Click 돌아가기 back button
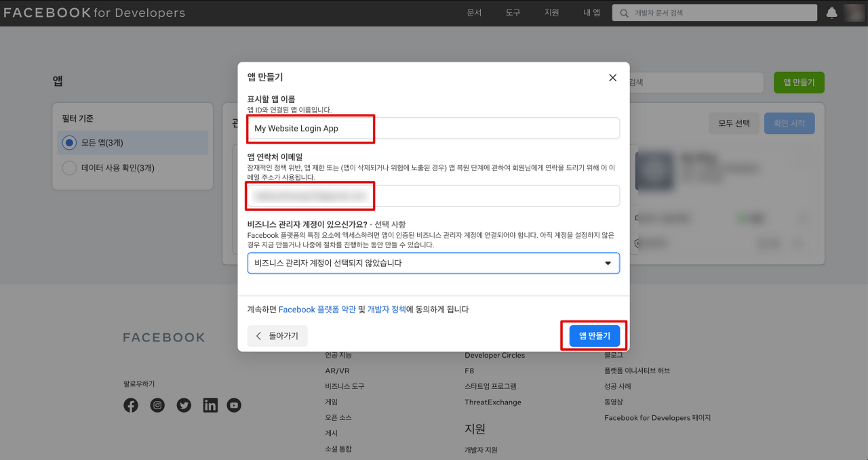 point(277,336)
